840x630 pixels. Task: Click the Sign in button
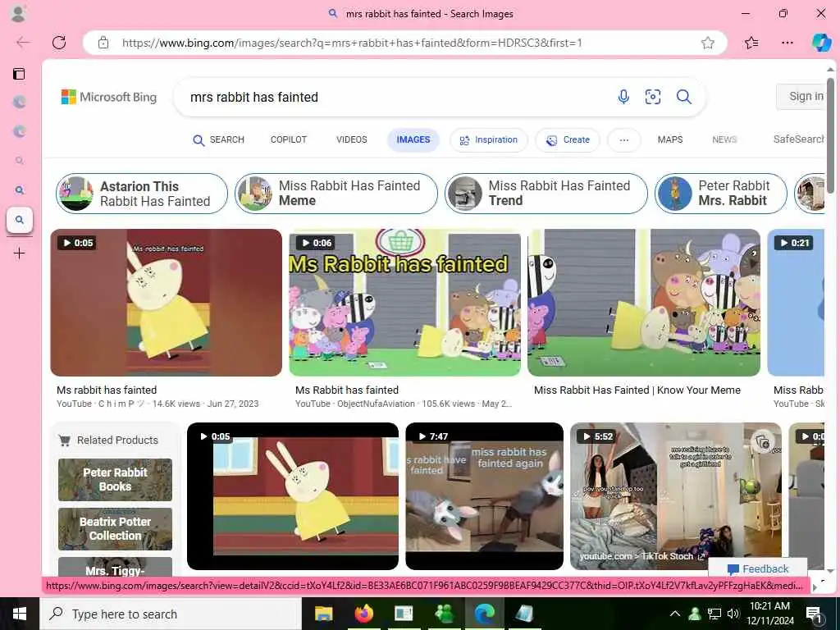(801, 97)
